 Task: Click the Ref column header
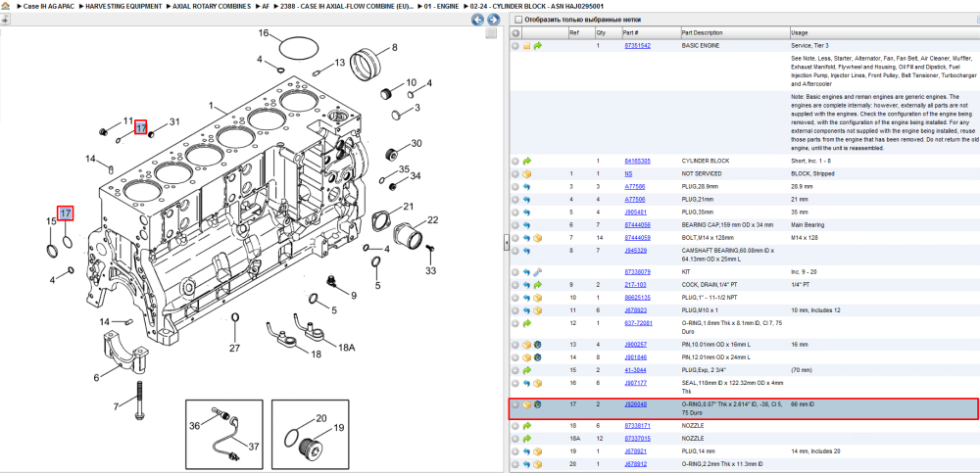(580, 32)
